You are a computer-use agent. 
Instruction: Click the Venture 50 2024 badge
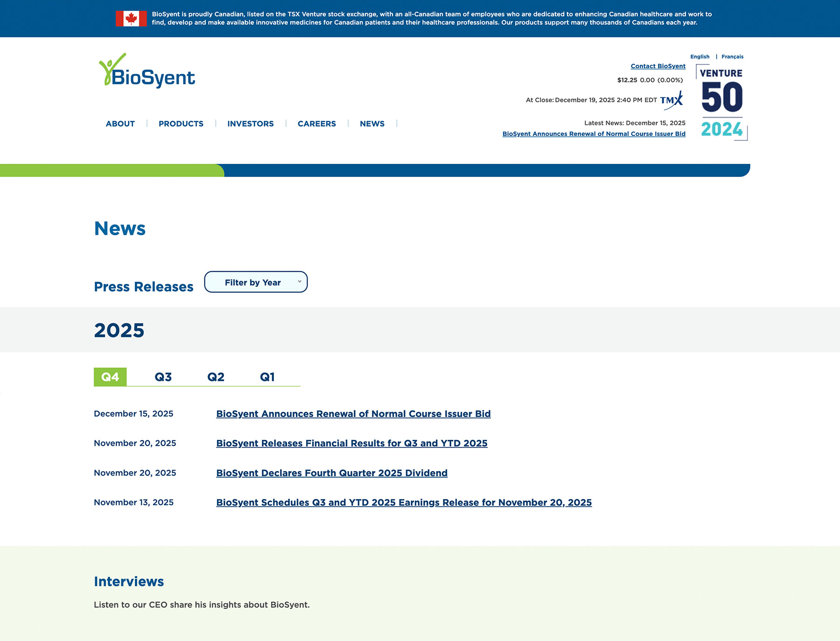point(721,102)
